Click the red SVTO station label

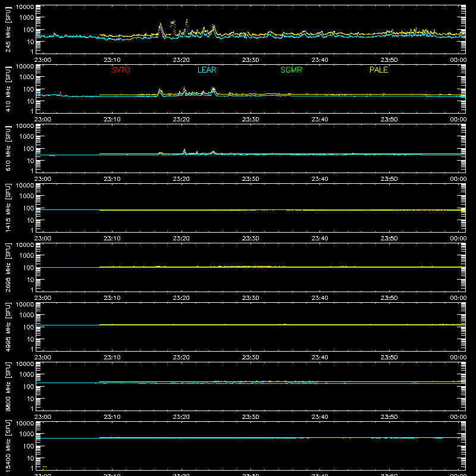[121, 70]
